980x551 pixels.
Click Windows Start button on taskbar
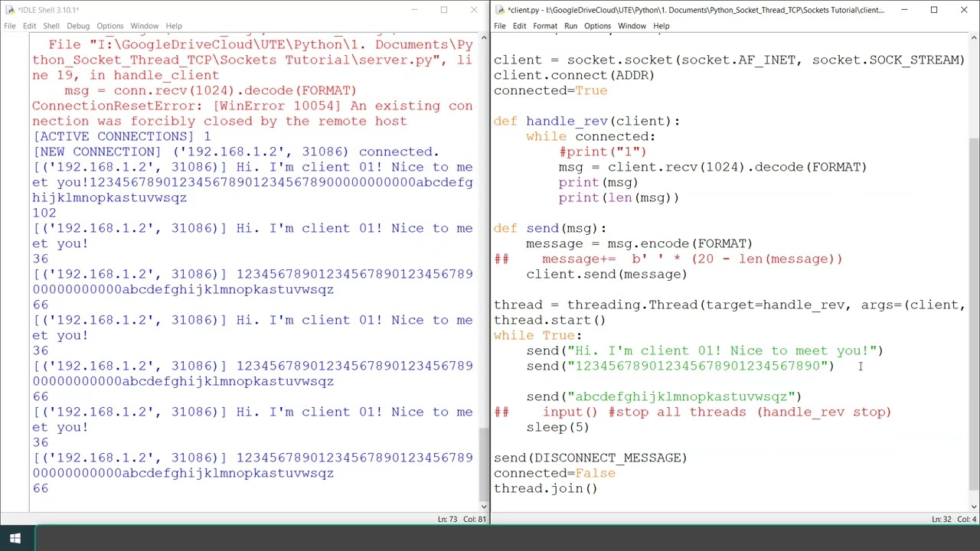click(x=15, y=539)
